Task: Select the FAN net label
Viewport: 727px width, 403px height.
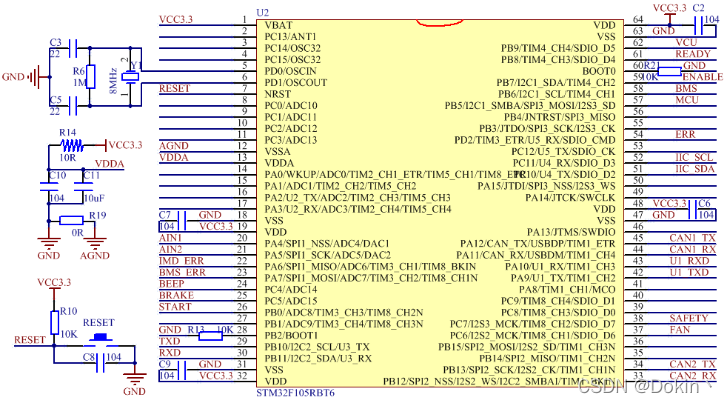Action: (680, 330)
